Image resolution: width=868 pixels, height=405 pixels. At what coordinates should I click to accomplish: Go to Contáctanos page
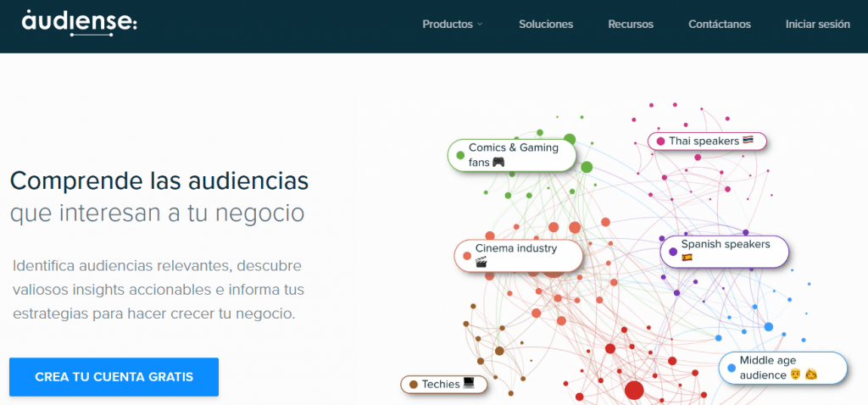point(720,25)
